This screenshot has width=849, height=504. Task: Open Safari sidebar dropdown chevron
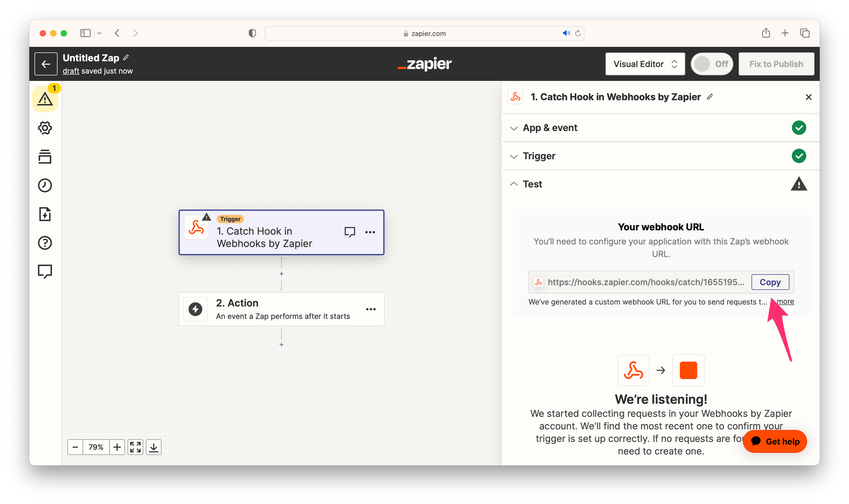point(99,33)
